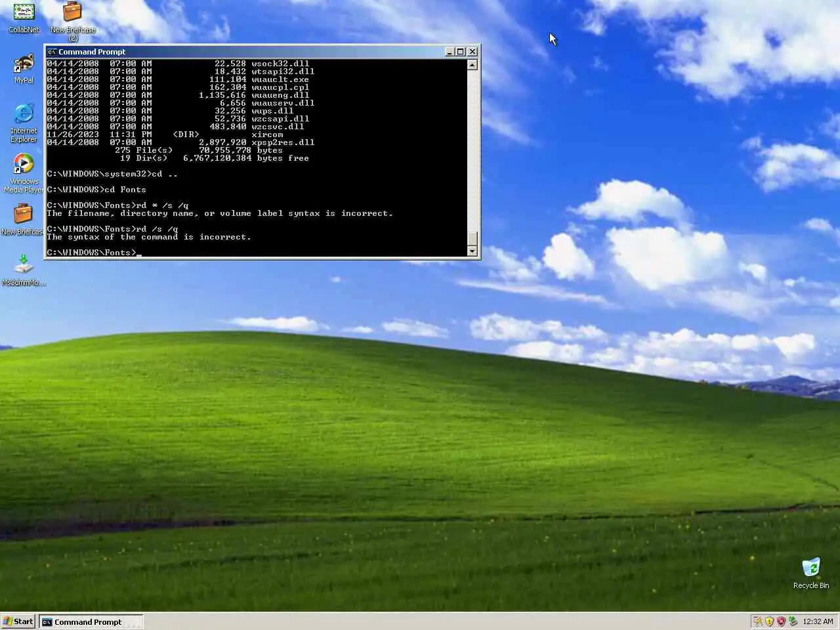Click 'The syntax of the command is incorrect' message
This screenshot has height=630, width=840.
pyautogui.click(x=149, y=237)
